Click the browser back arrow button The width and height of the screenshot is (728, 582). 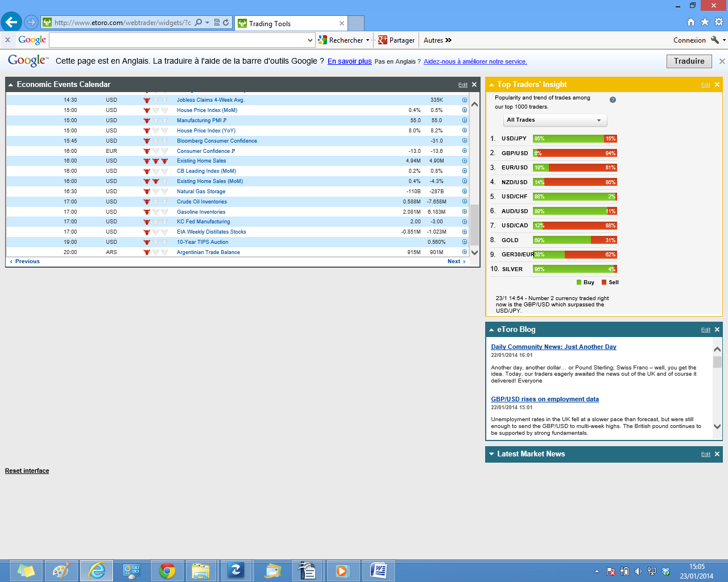click(11, 22)
